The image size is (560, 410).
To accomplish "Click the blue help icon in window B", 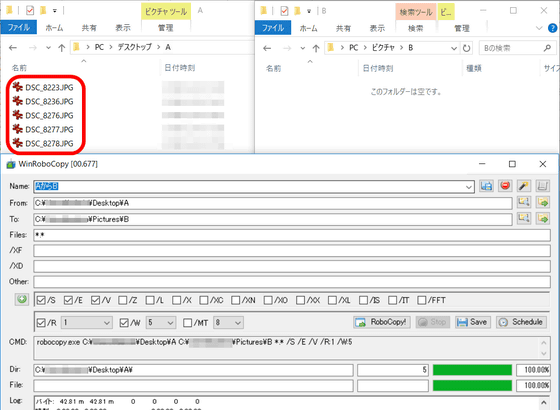I will (552, 28).
